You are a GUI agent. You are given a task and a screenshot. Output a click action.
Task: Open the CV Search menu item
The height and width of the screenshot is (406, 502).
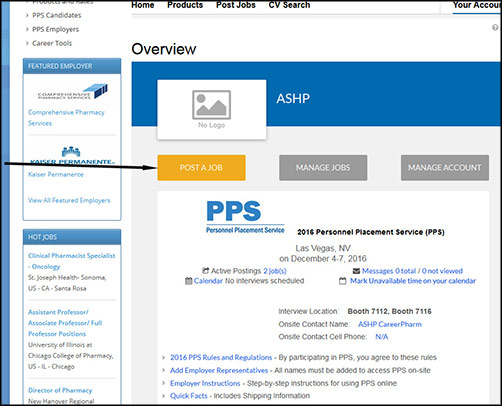pos(289,5)
